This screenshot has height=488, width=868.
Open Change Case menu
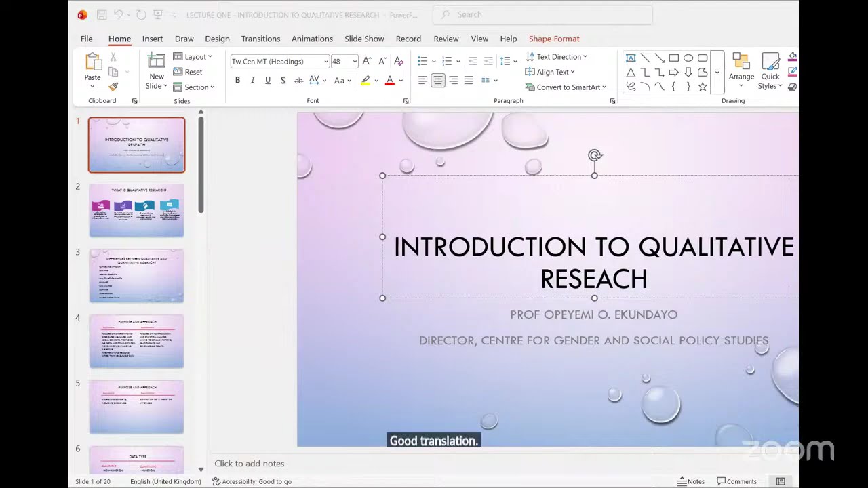tap(342, 81)
